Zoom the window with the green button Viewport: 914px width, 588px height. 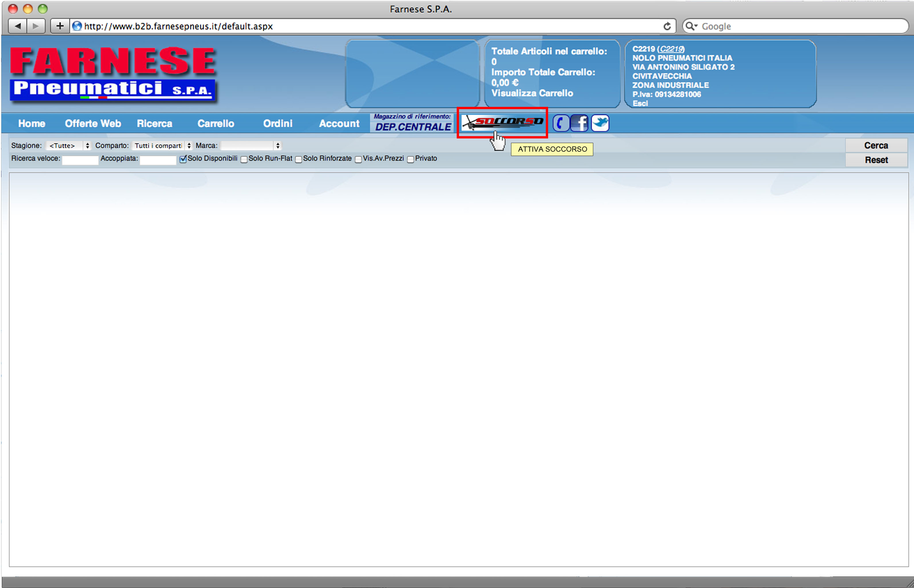[43, 8]
